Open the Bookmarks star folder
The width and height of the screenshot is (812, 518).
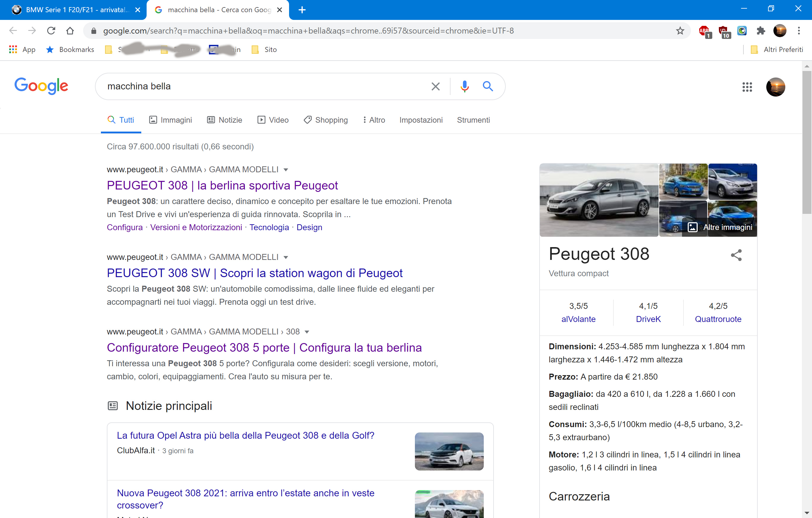pos(70,50)
